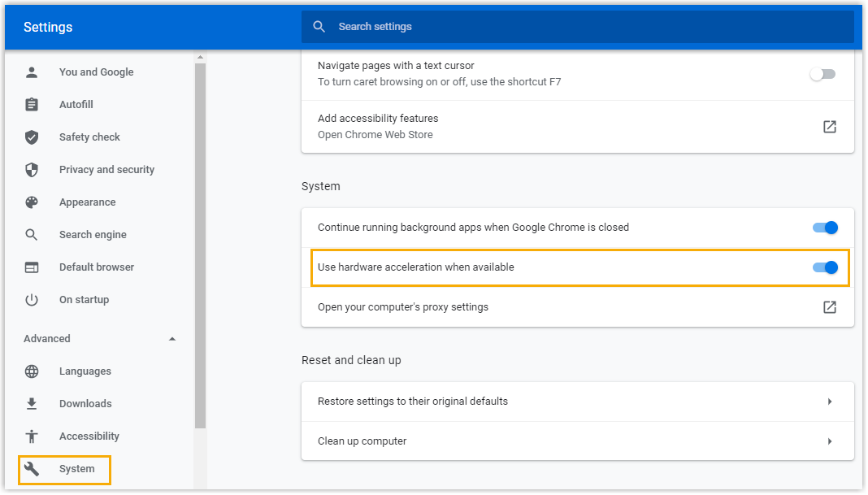Click the Default browser window icon
The height and width of the screenshot is (495, 868).
(x=32, y=267)
